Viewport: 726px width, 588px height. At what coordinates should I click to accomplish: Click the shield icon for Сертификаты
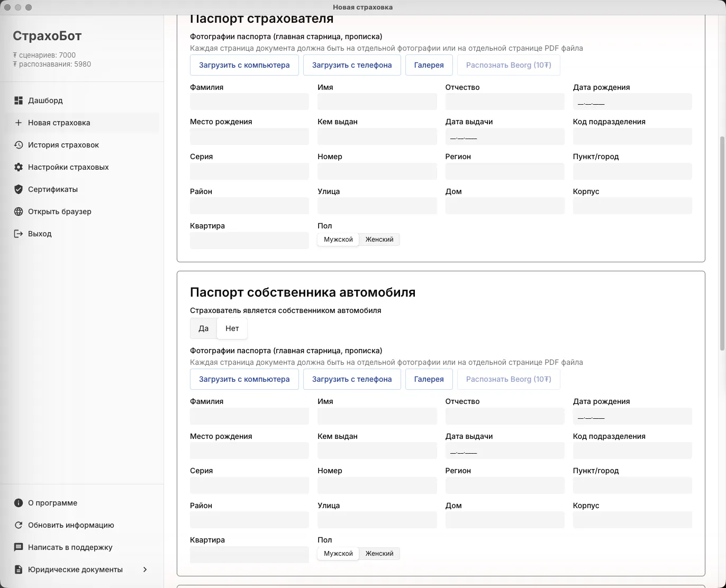pyautogui.click(x=19, y=189)
